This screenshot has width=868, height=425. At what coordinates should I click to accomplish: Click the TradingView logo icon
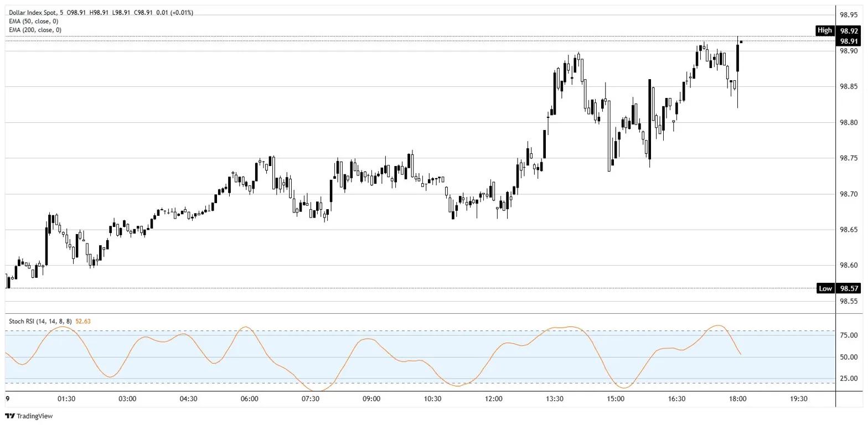pos(10,416)
